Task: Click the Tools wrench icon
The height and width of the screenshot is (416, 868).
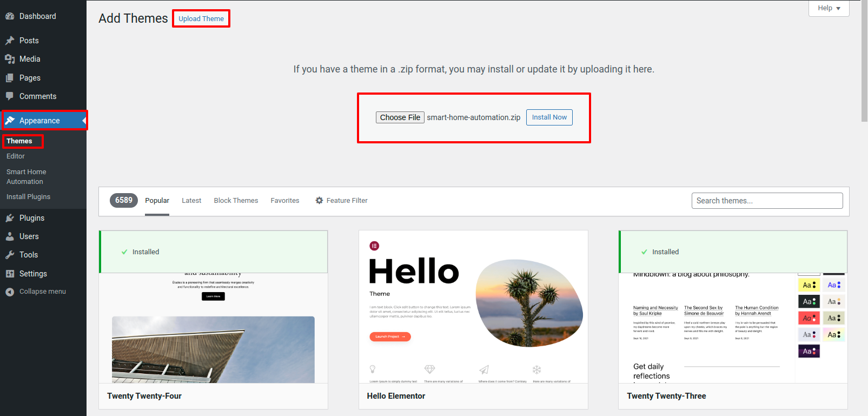Action: coord(10,255)
